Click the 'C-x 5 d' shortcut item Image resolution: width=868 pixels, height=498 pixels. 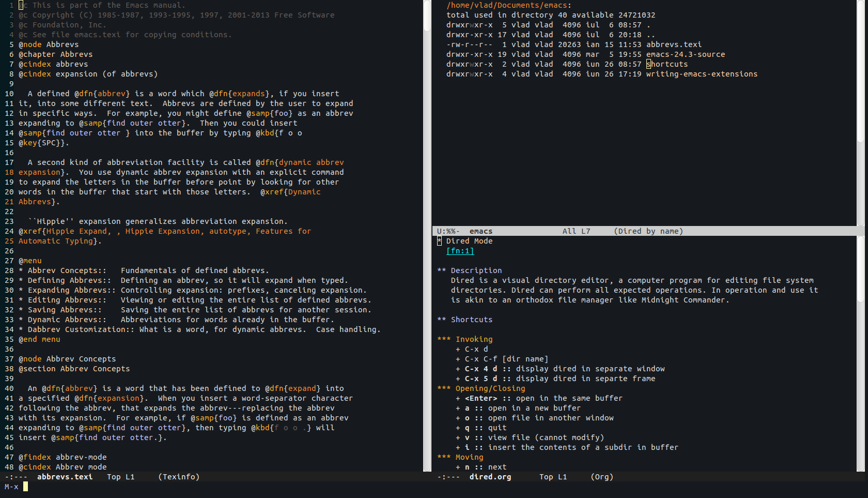(x=555, y=379)
